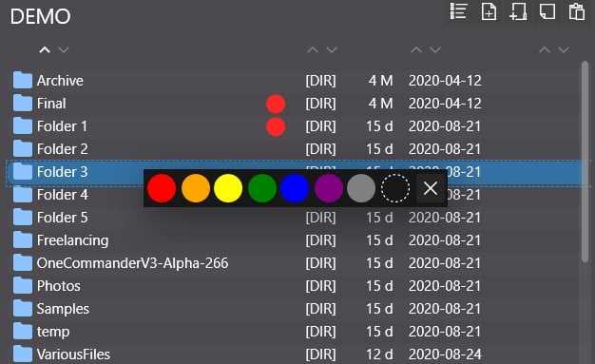Select the temp folder name
The image size is (595, 364).
click(x=53, y=332)
